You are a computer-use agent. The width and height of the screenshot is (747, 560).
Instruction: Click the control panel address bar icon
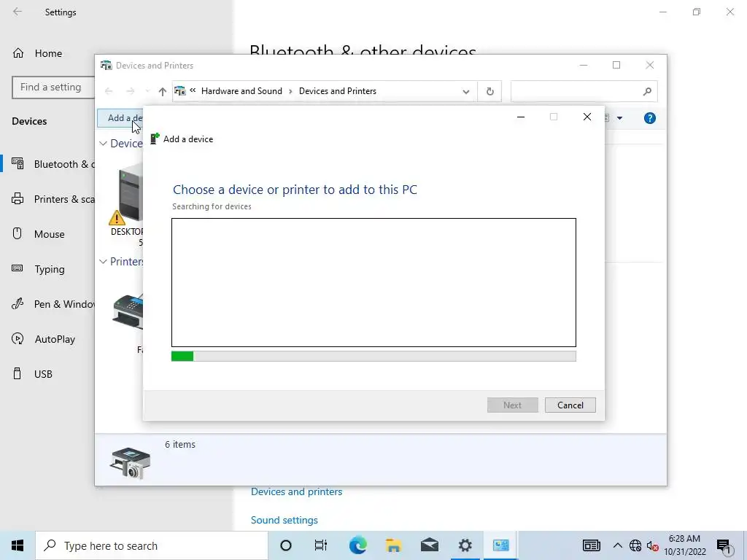point(179,91)
